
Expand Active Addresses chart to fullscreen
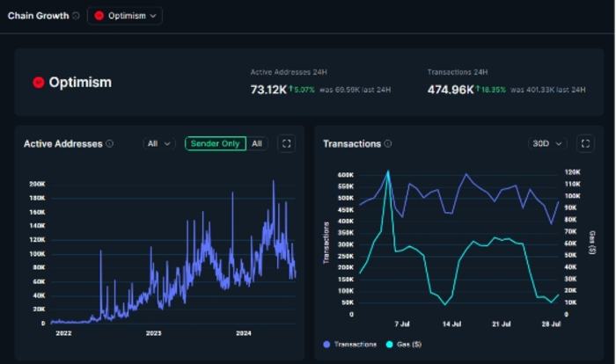coord(286,143)
